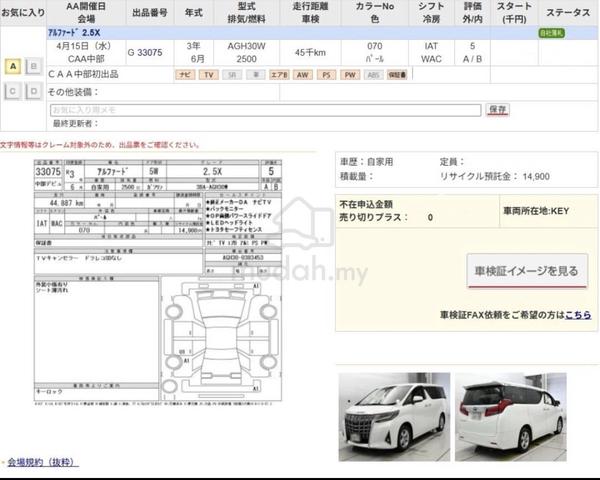Image resolution: width=600 pixels, height=480 pixels.
Task: Click the CAA中部初出品 note
Action: point(83,74)
